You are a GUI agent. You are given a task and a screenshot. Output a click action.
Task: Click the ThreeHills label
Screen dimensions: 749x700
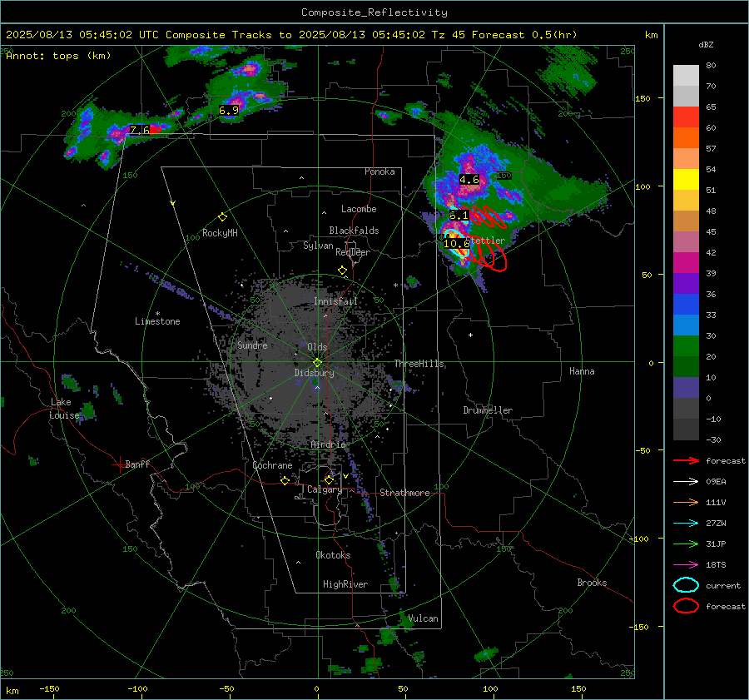pos(419,364)
